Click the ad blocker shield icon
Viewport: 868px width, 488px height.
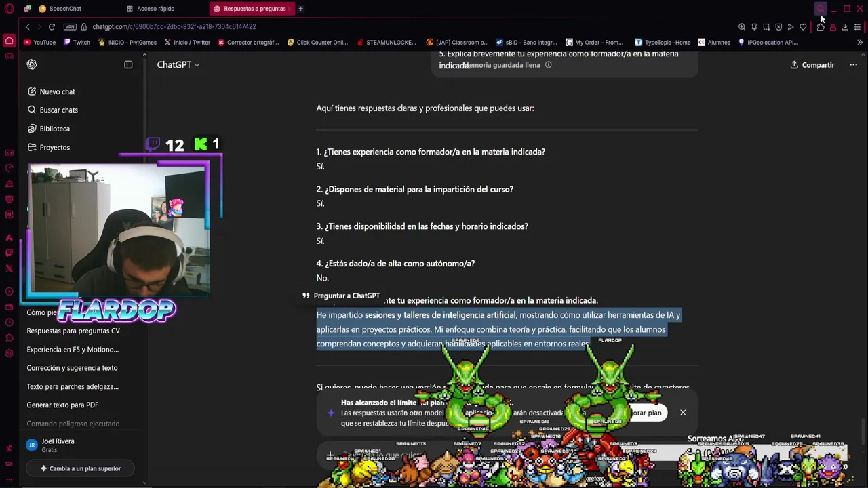[778, 27]
